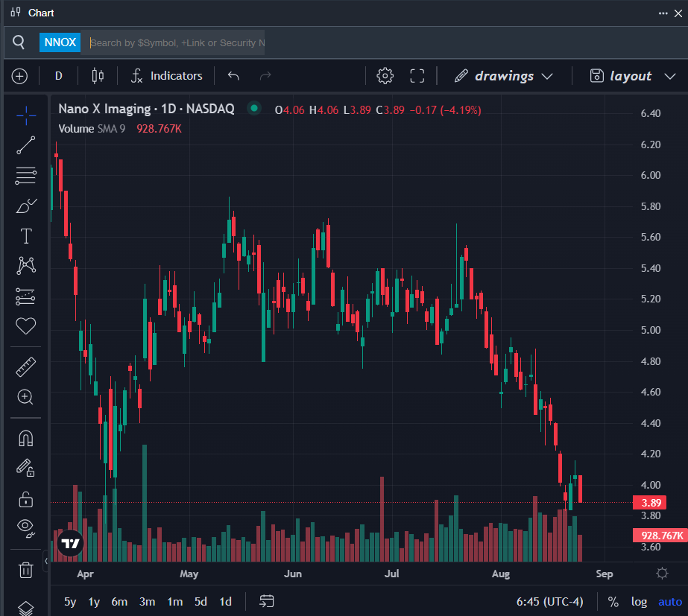Select the crosshair cursor tool
The image size is (688, 616).
click(26, 115)
